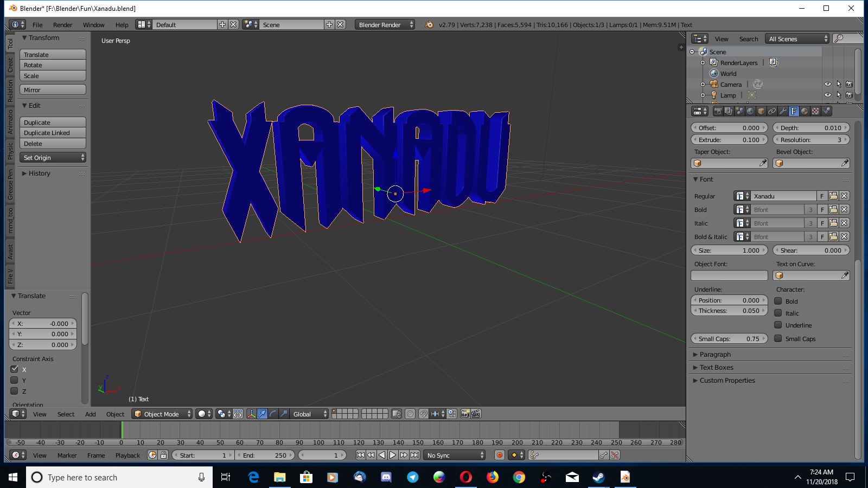Click the Rotate button

(x=53, y=65)
